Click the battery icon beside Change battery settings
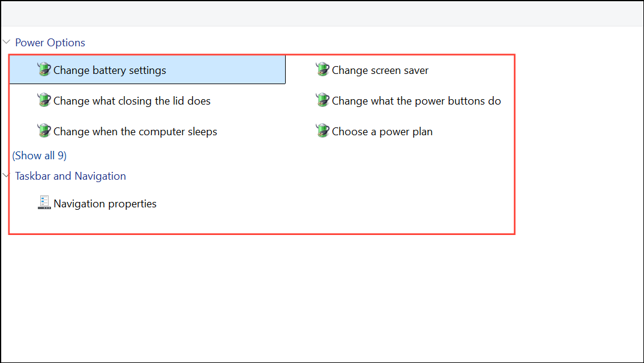 (x=44, y=70)
